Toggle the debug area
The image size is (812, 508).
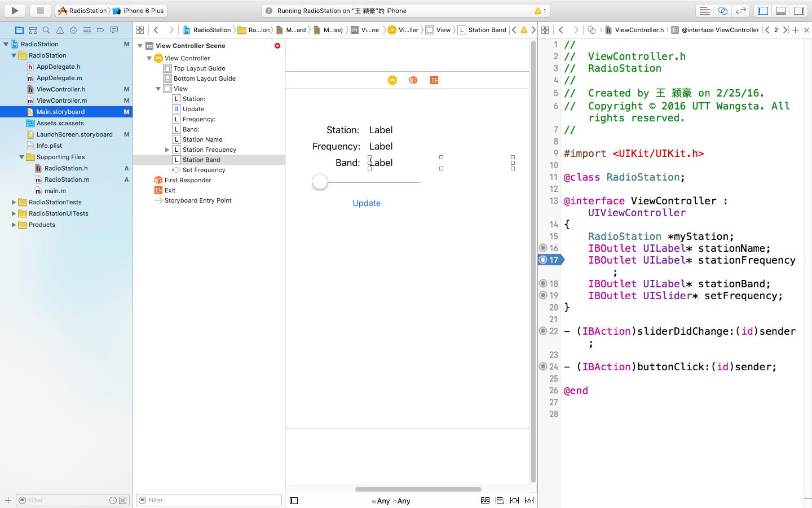pyautogui.click(x=781, y=10)
